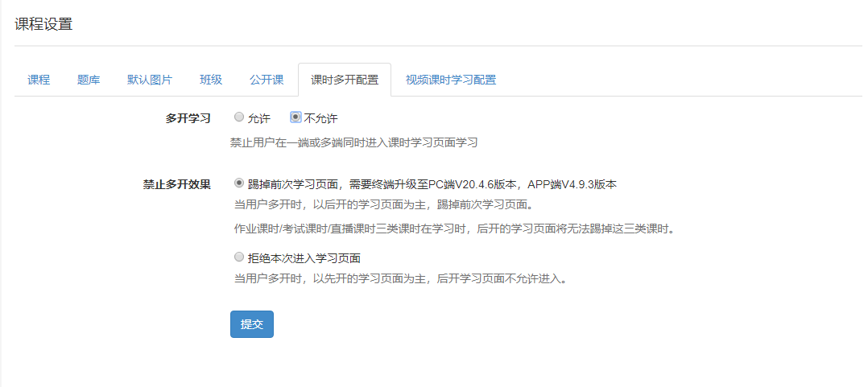Click the note about 作业课时/考试课时/直播课时
Image resolution: width=868 pixels, height=387 pixels.
coord(453,228)
